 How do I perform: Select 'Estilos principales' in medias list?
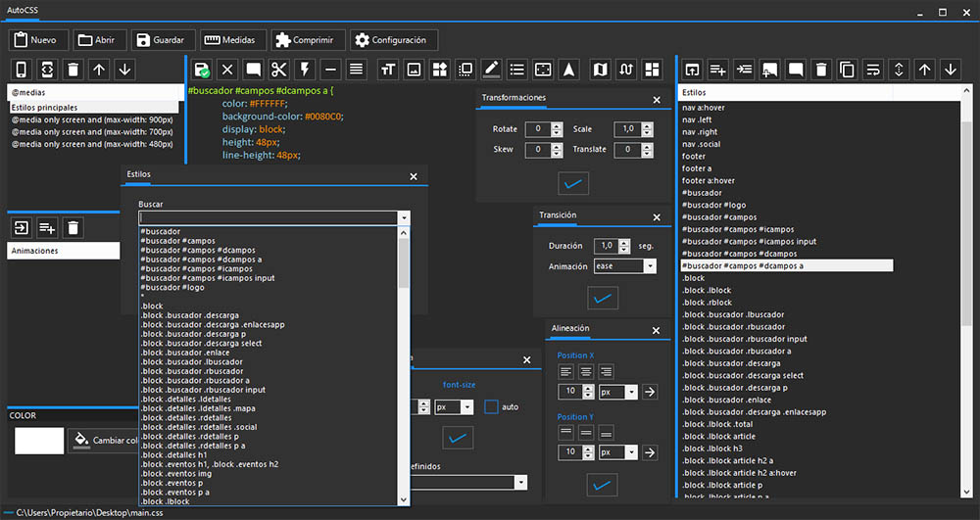tap(94, 108)
